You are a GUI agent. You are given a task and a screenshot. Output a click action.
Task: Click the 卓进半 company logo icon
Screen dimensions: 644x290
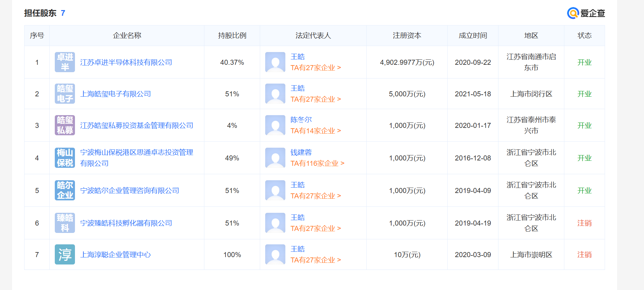click(x=65, y=62)
